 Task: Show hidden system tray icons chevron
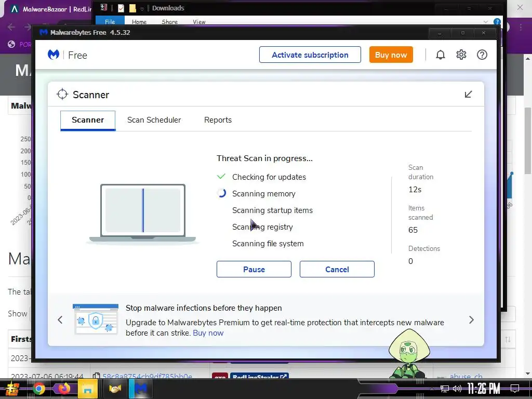(x=432, y=389)
